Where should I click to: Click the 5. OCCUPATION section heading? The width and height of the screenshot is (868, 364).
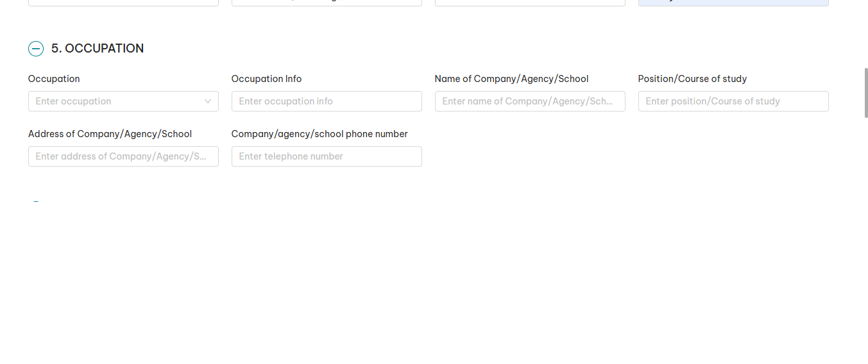pyautogui.click(x=98, y=49)
